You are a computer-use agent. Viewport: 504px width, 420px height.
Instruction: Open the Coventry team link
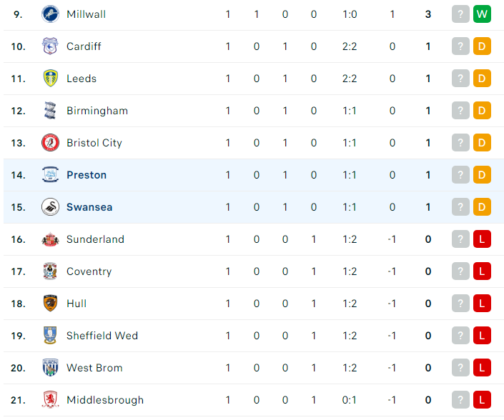click(x=89, y=271)
